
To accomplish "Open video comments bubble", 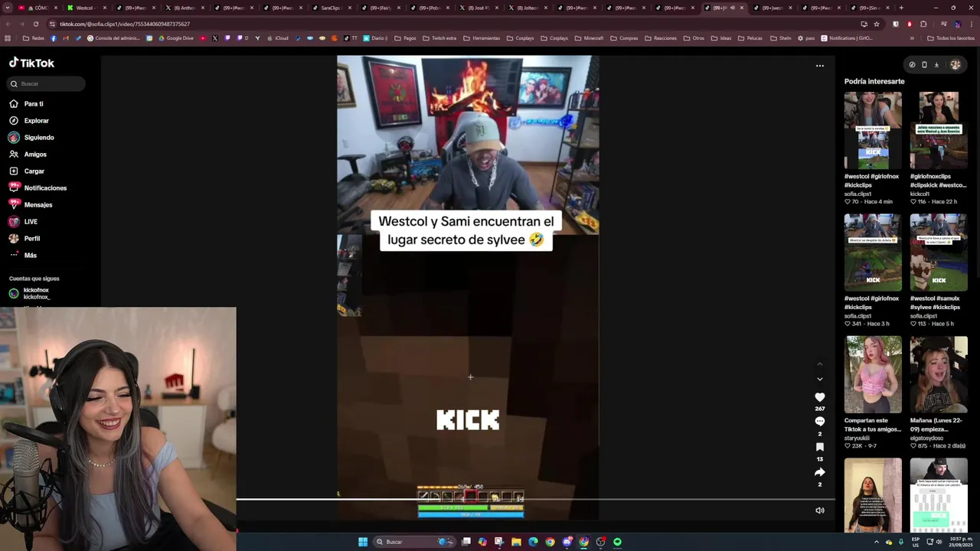I will point(819,422).
